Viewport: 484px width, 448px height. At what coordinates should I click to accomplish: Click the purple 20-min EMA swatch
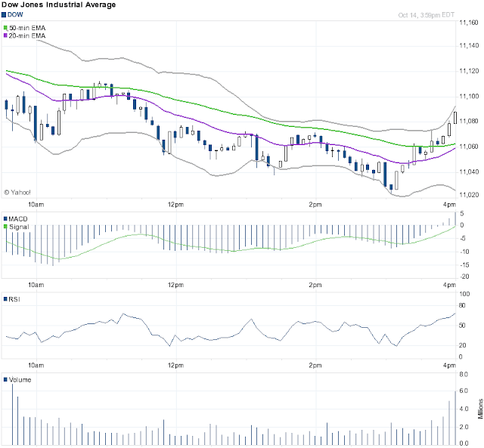[5, 36]
